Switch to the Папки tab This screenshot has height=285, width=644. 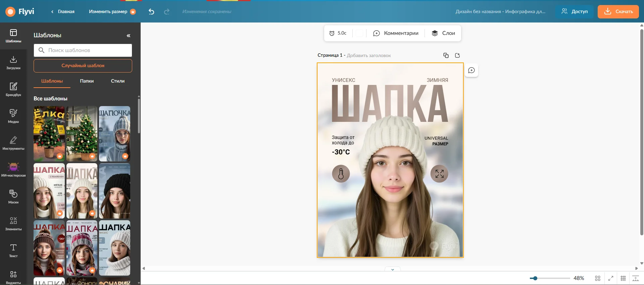(x=87, y=81)
